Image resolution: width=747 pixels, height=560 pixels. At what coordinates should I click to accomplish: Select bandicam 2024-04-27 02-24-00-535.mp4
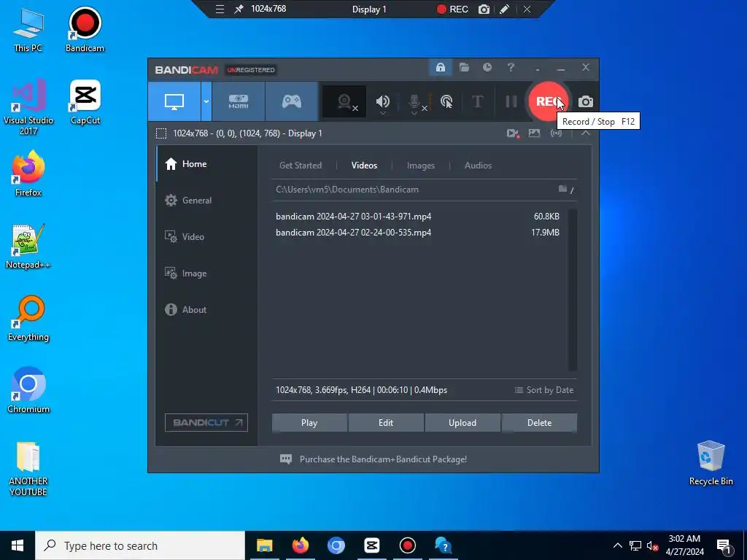(x=418, y=233)
